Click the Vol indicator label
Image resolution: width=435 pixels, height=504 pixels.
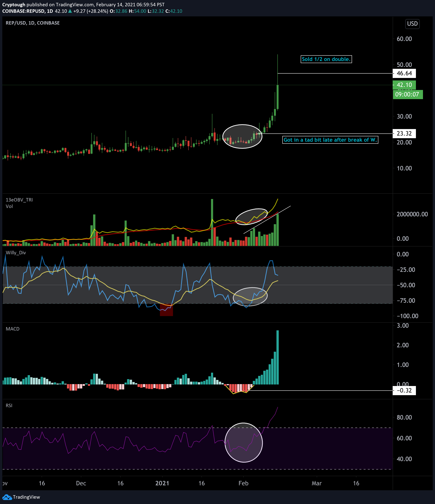pos(9,206)
